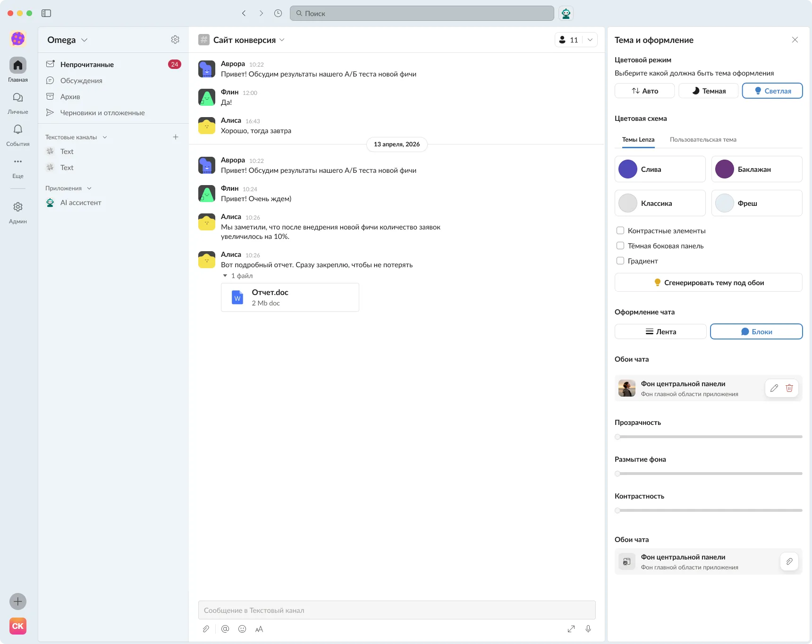Open Черновики и отложенные
This screenshot has height=644, width=812.
[113, 112]
